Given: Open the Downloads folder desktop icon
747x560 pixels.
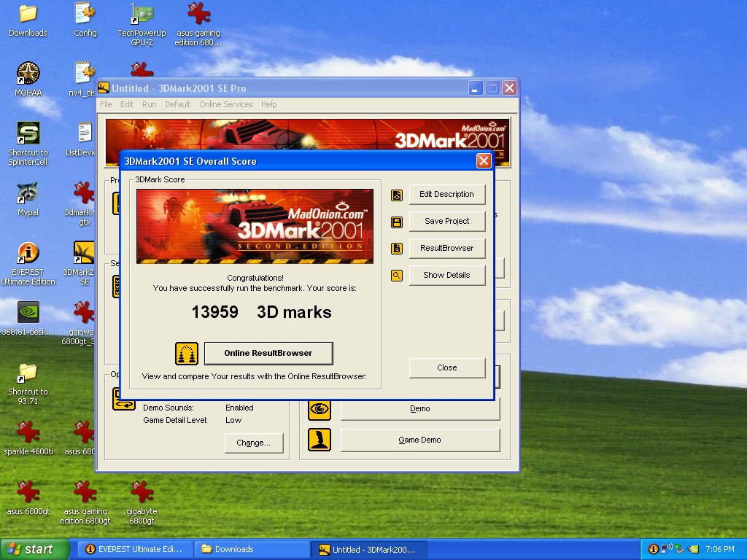Looking at the screenshot, I should [28, 20].
